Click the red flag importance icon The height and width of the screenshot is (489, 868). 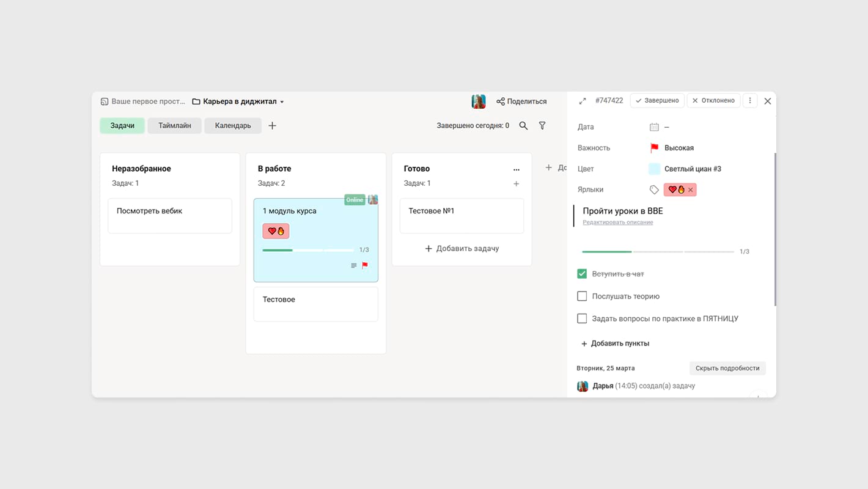tap(655, 148)
